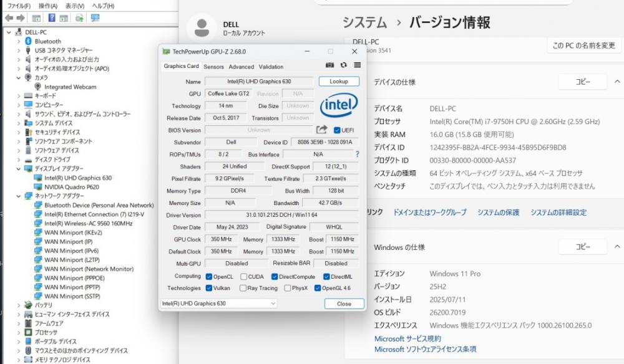
Task: Open the GPU selection dropdown
Action: 219,303
